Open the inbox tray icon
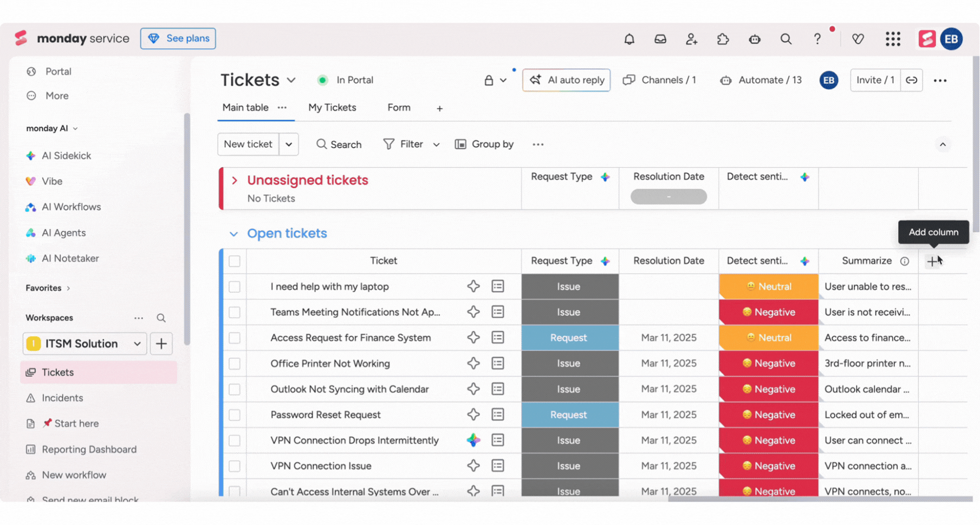980x525 pixels. [x=660, y=39]
